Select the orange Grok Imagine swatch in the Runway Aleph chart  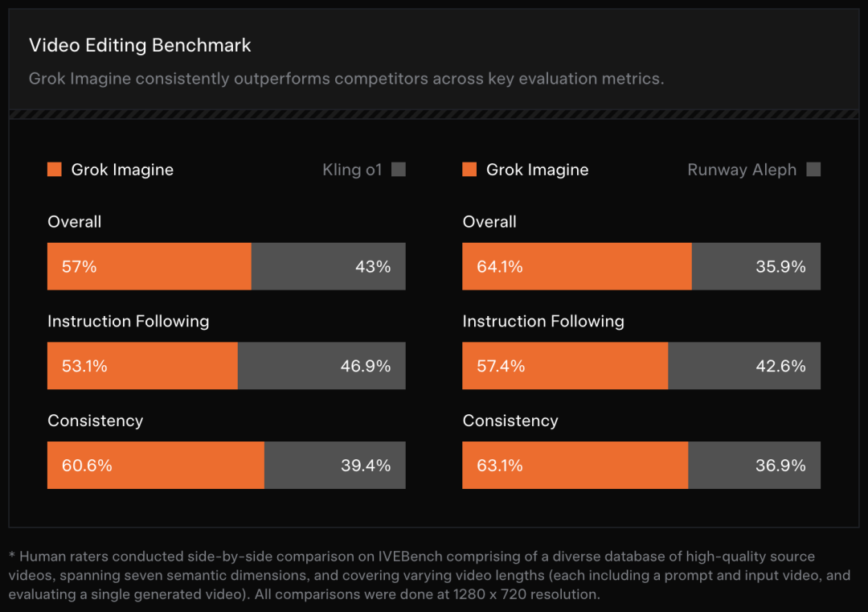[469, 170]
